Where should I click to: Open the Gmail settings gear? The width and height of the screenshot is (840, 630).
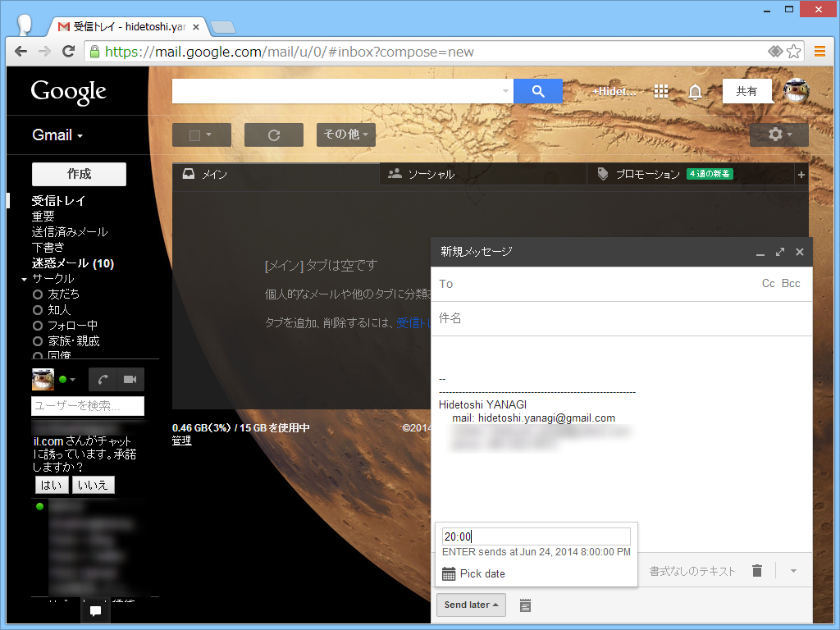coord(774,135)
